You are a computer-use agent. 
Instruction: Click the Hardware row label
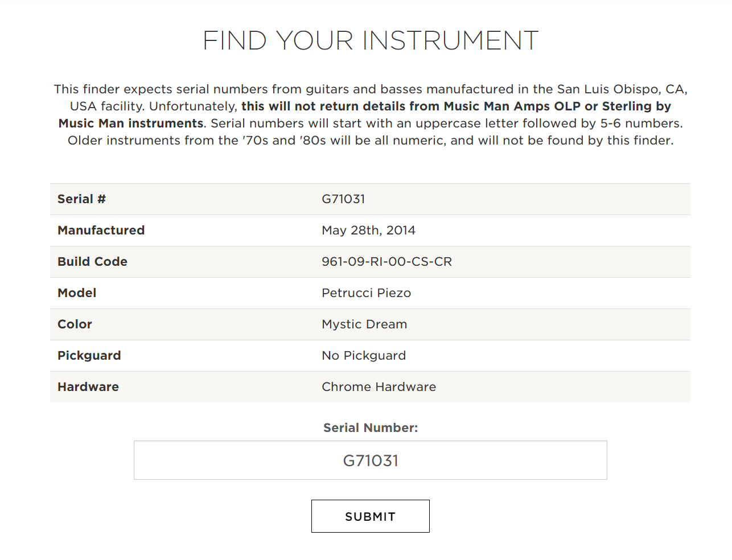pyautogui.click(x=88, y=387)
